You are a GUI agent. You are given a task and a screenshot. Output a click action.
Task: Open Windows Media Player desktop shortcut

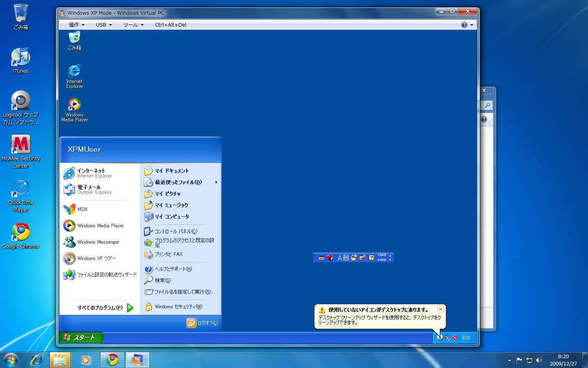pos(74,105)
